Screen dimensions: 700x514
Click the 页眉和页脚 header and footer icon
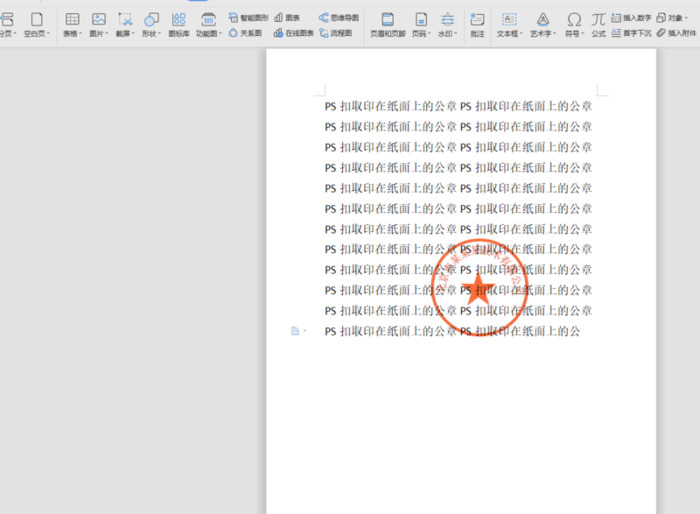point(388,19)
